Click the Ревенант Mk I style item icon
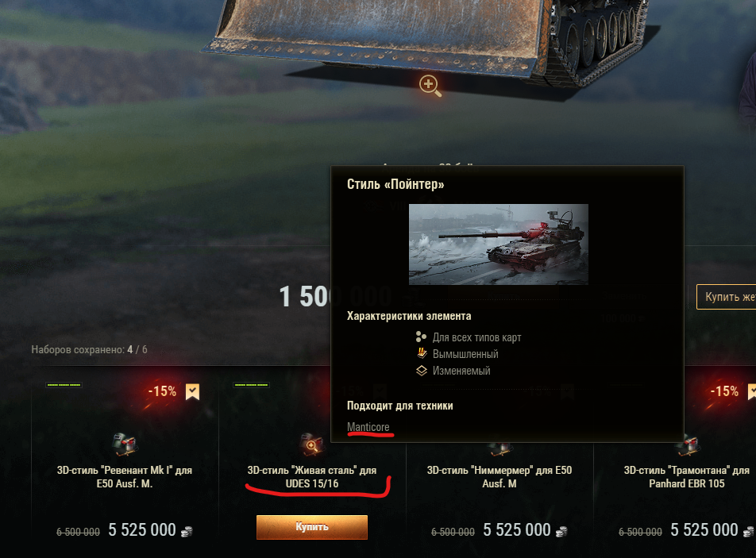756x558 pixels. (125, 444)
